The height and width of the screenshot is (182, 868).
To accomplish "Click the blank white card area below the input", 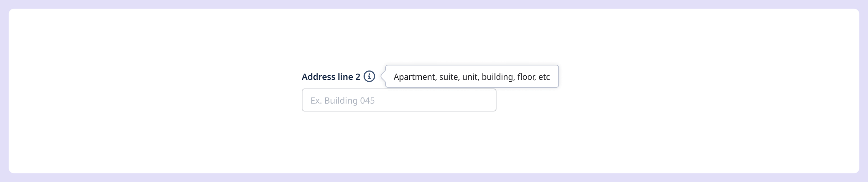I will click(x=399, y=144).
